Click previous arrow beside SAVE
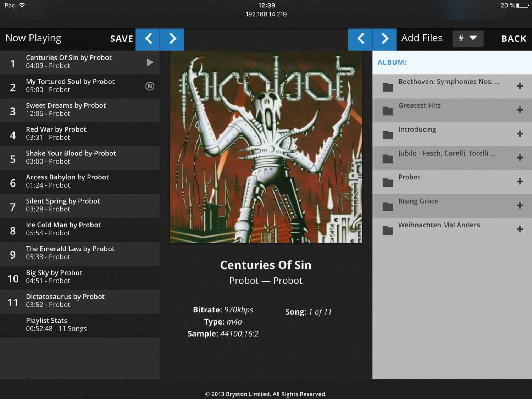The height and width of the screenshot is (399, 532). (x=148, y=39)
